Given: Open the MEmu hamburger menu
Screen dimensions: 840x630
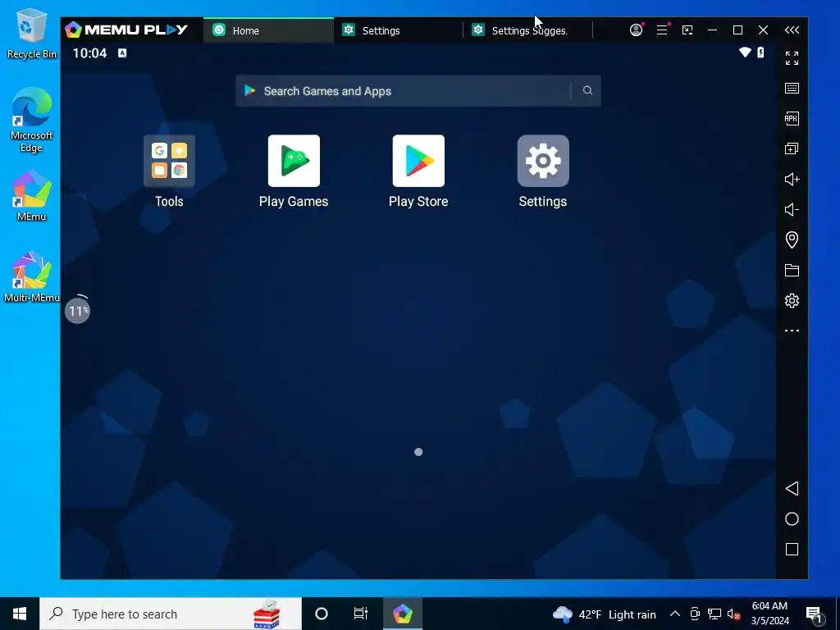Looking at the screenshot, I should [662, 30].
